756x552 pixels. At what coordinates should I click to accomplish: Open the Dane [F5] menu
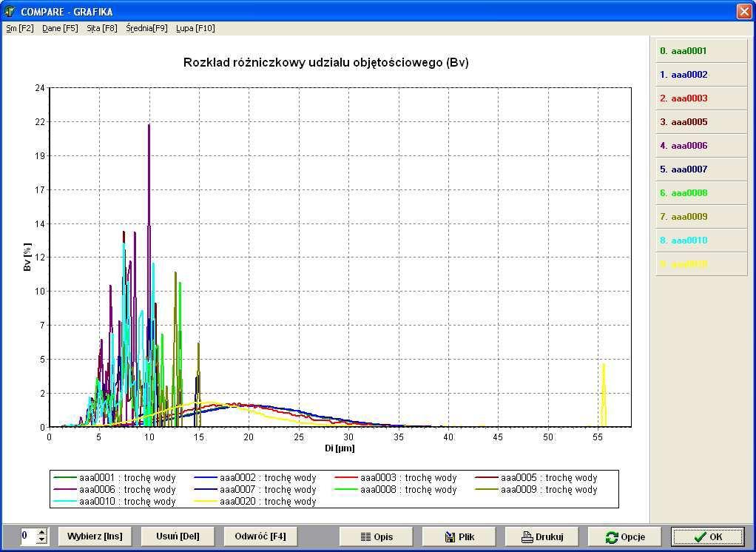60,28
